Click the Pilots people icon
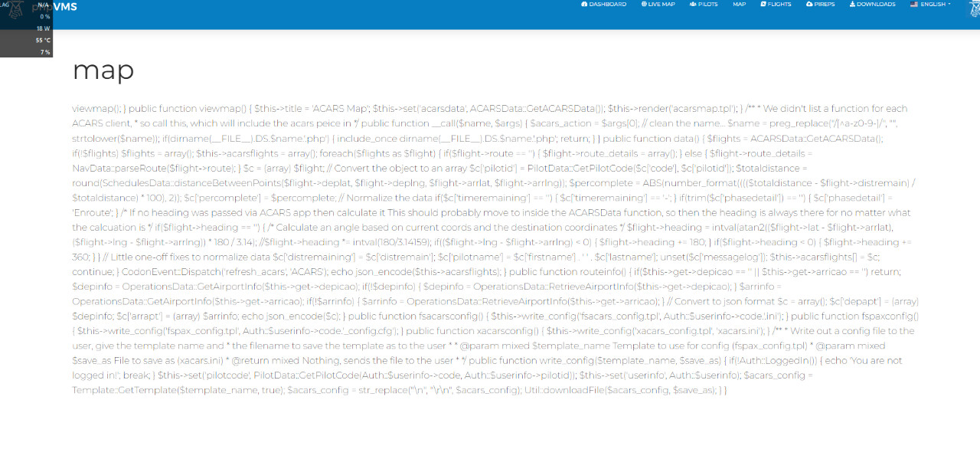980x459 pixels. coord(692,5)
